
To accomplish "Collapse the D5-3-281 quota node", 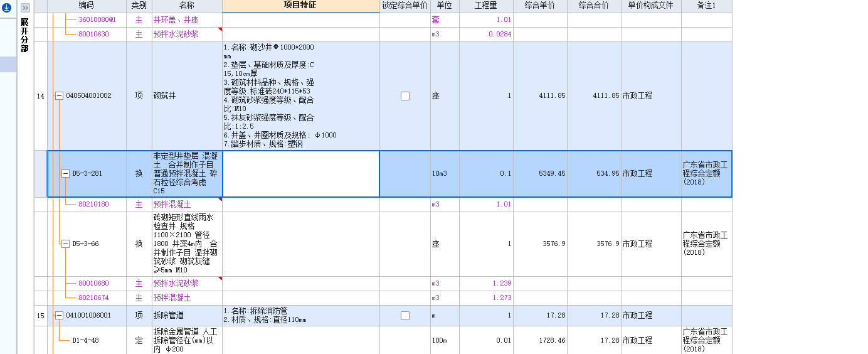I will point(65,174).
